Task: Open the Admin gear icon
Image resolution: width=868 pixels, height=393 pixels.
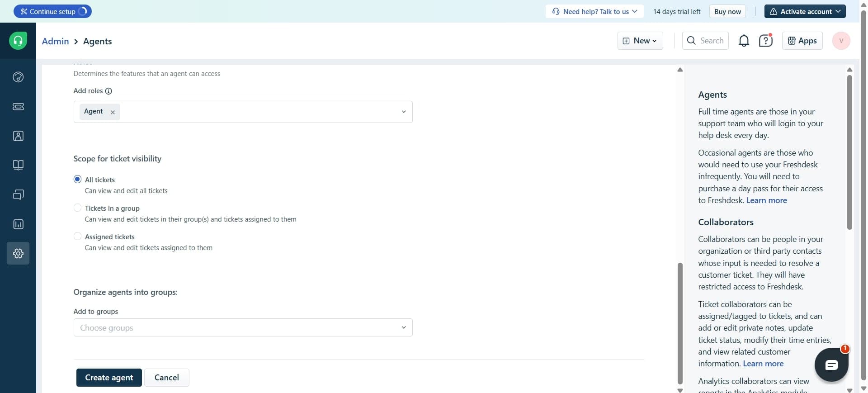Action: pos(18,253)
